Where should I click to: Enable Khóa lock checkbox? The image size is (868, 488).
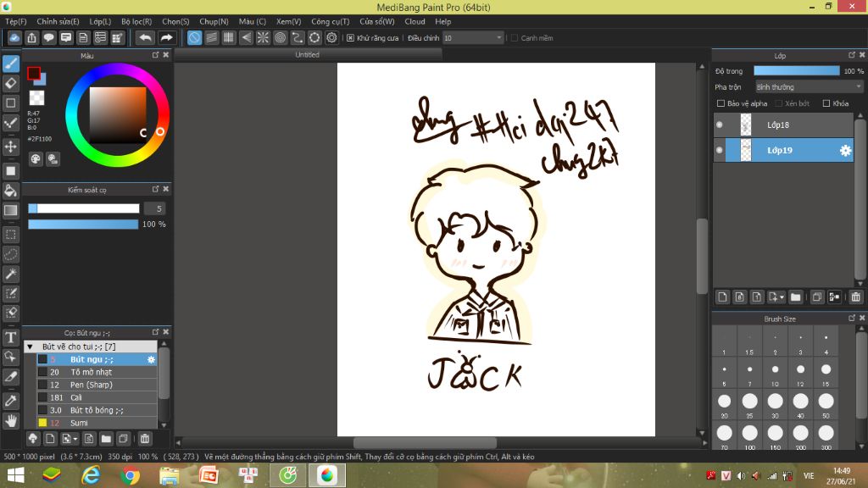[x=826, y=103]
